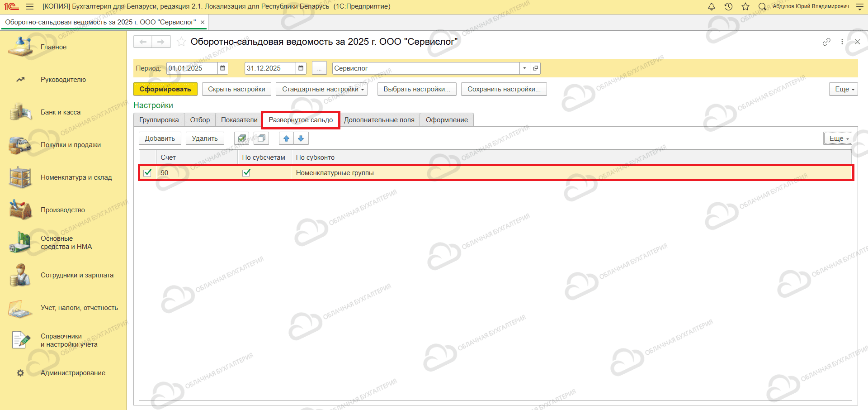This screenshot has width=868, height=410.
Task: Click the Удалить button
Action: pyautogui.click(x=205, y=138)
